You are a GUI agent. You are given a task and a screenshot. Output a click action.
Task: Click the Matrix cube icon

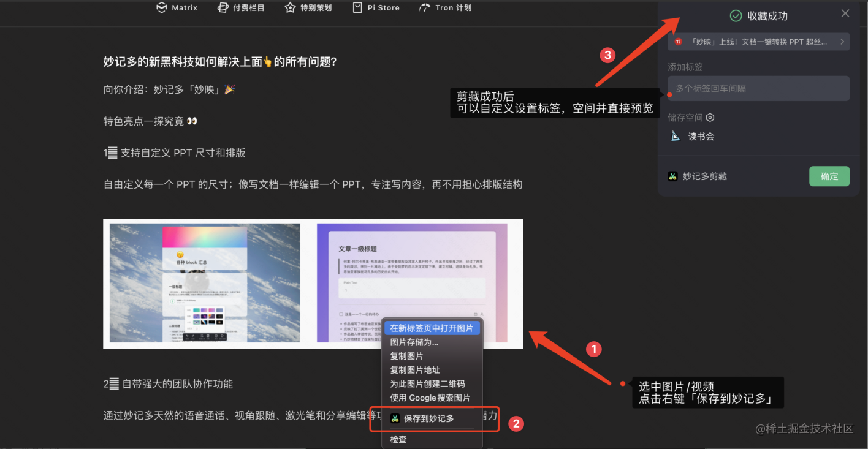(x=162, y=8)
